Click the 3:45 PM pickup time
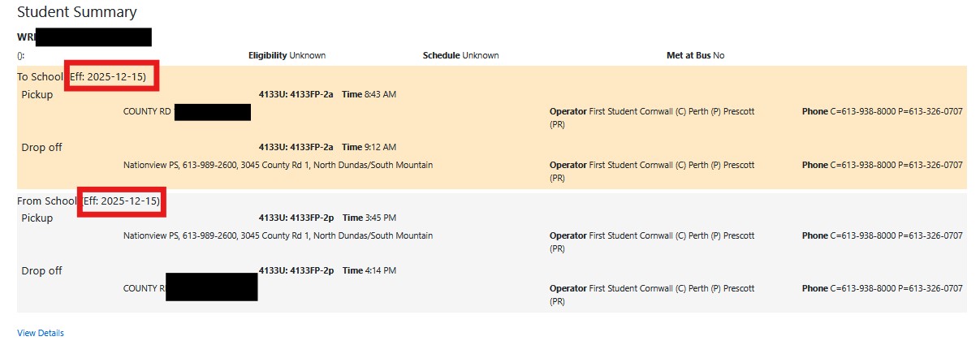Viewport: 980px width, 341px height. click(377, 218)
